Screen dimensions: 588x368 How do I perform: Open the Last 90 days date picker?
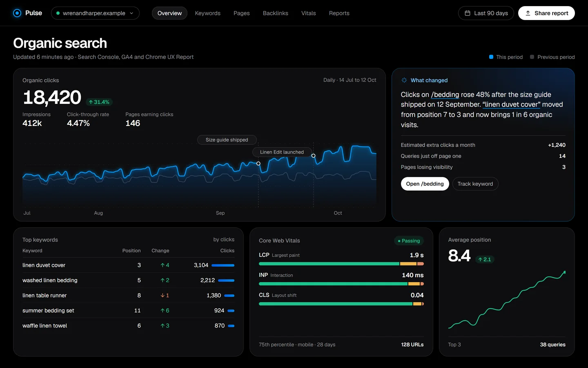486,13
